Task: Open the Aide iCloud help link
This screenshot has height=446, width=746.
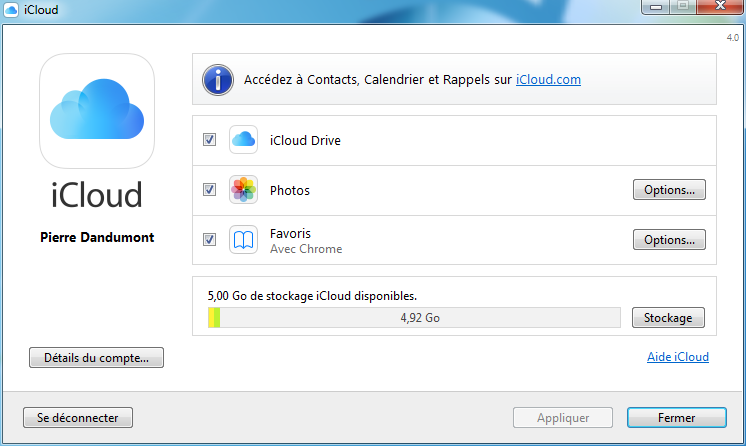Action: (x=677, y=357)
